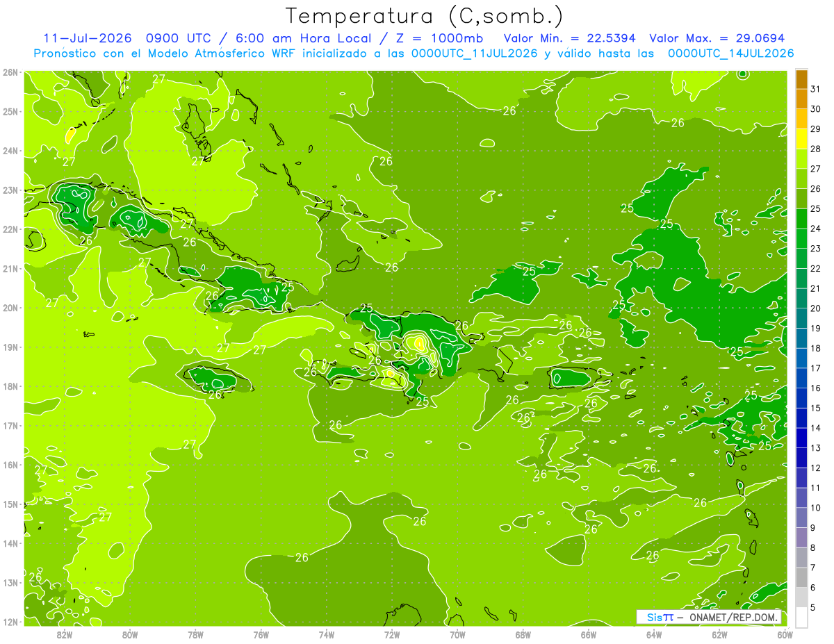Click the '16N' latitude axis label
834x644 pixels.
point(10,465)
